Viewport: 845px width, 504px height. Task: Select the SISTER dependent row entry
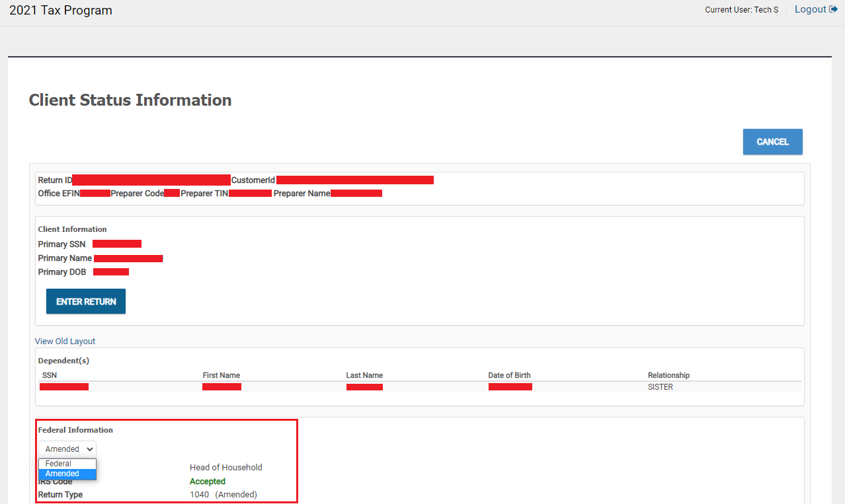[x=660, y=387]
